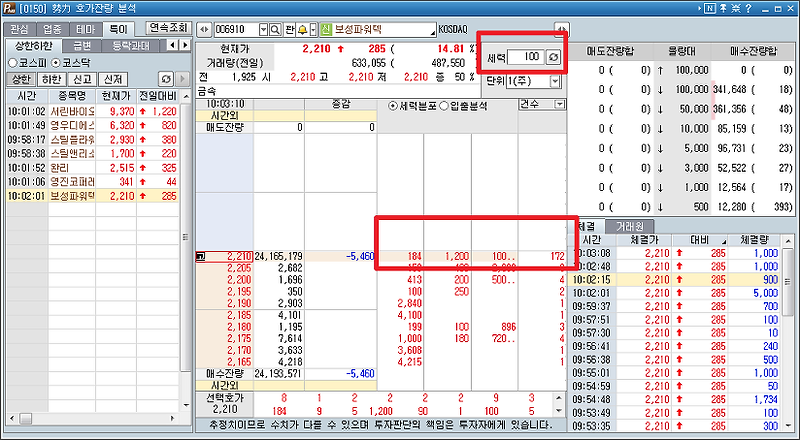800x440 pixels.
Task: Click the question mark help icon
Action: 748,8
